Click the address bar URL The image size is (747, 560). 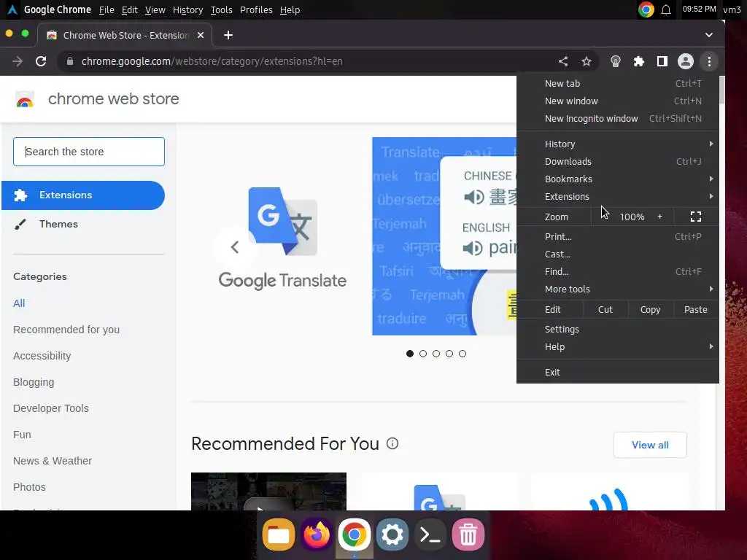212,61
